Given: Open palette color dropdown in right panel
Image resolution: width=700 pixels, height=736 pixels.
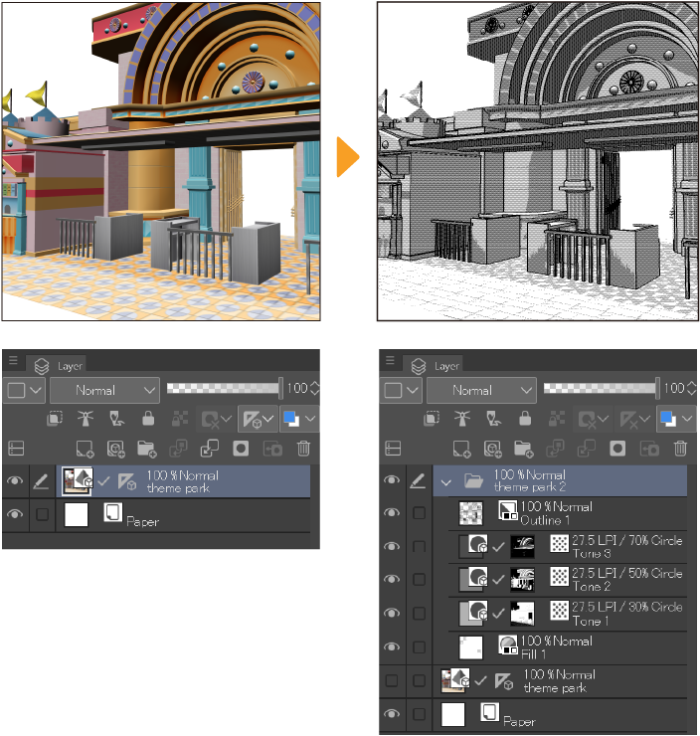Looking at the screenshot, I should pos(401,390).
